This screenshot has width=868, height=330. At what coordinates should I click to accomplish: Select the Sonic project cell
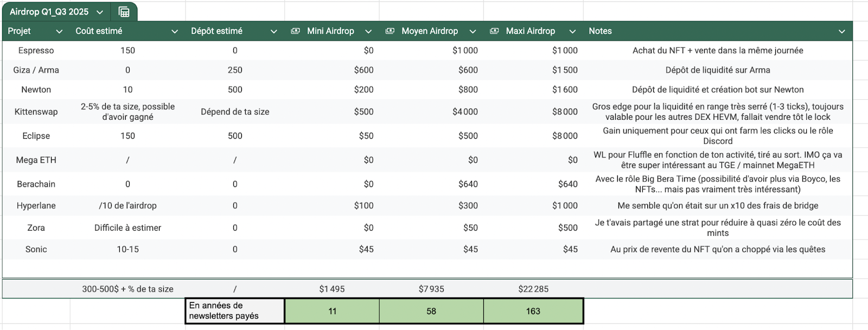pyautogui.click(x=36, y=249)
